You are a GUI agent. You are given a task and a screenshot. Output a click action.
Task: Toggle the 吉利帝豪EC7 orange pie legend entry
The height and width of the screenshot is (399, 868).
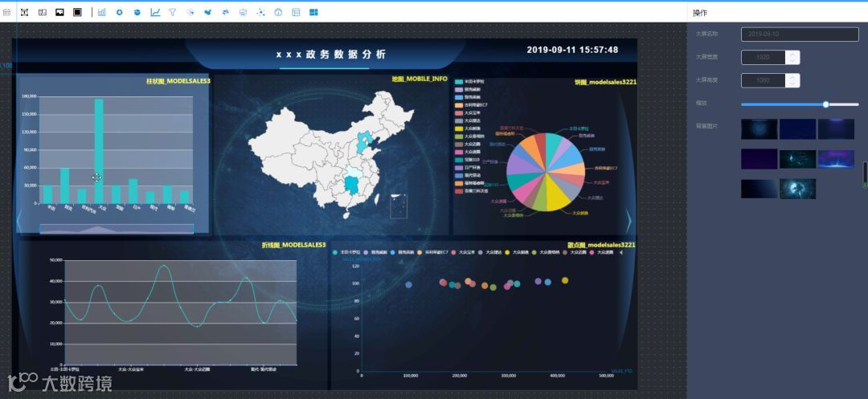[471, 104]
